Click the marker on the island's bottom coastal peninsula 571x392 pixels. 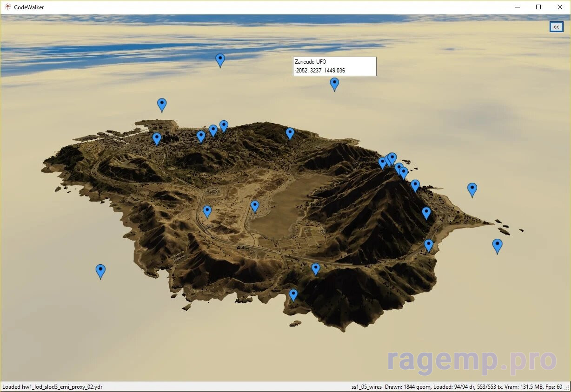[293, 294]
